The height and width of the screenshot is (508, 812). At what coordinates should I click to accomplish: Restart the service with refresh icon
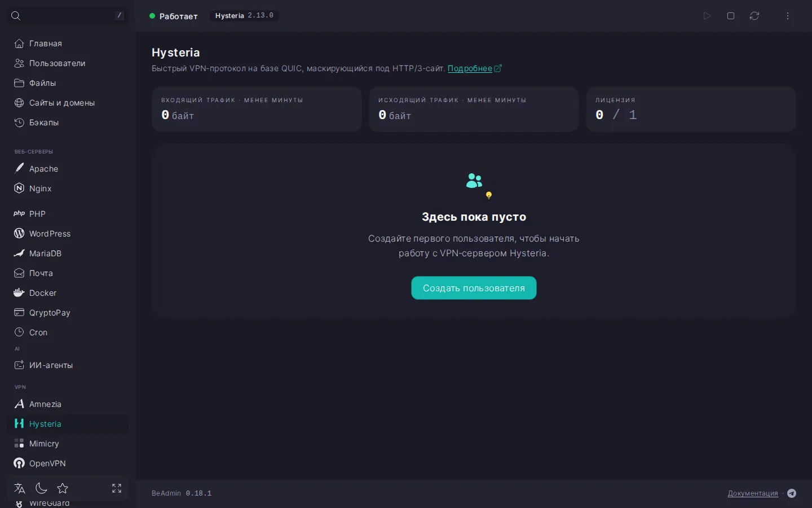tap(754, 16)
